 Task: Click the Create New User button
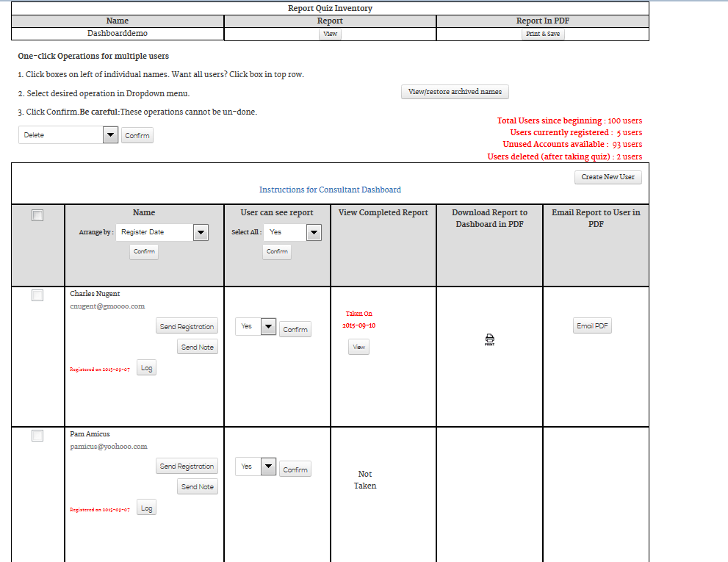click(608, 177)
